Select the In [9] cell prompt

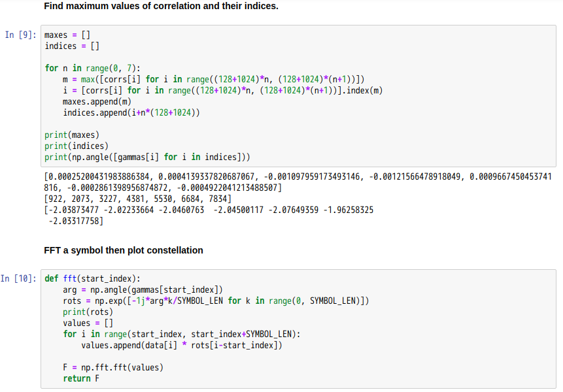[20, 35]
